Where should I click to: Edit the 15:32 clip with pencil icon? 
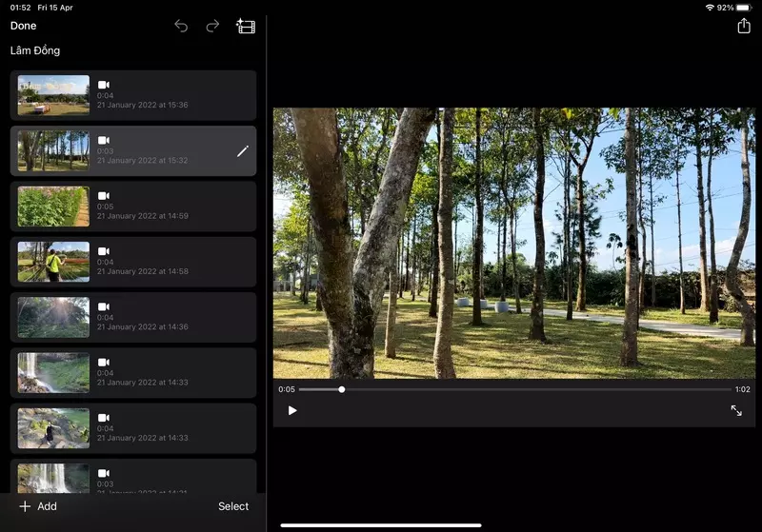pos(243,151)
